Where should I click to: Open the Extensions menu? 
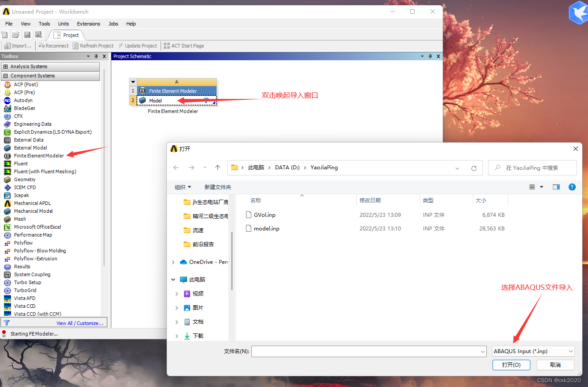click(x=88, y=24)
